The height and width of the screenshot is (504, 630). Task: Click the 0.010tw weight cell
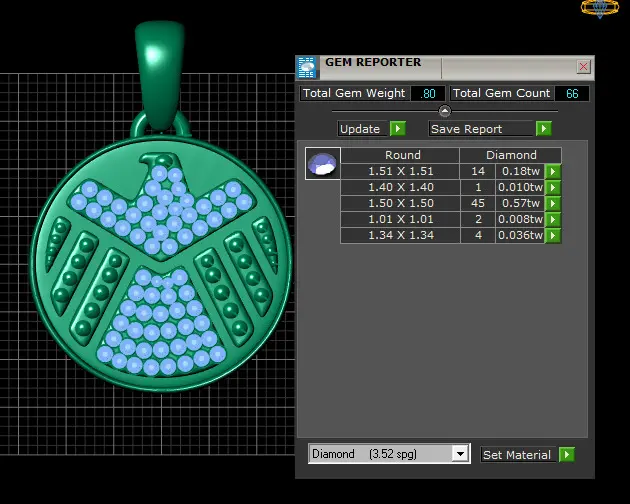[520, 187]
